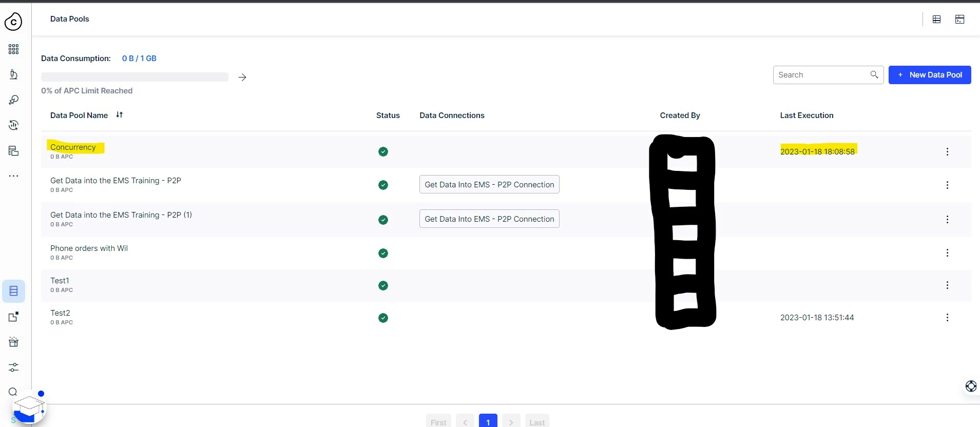Click the New Data Pool button

[930, 75]
